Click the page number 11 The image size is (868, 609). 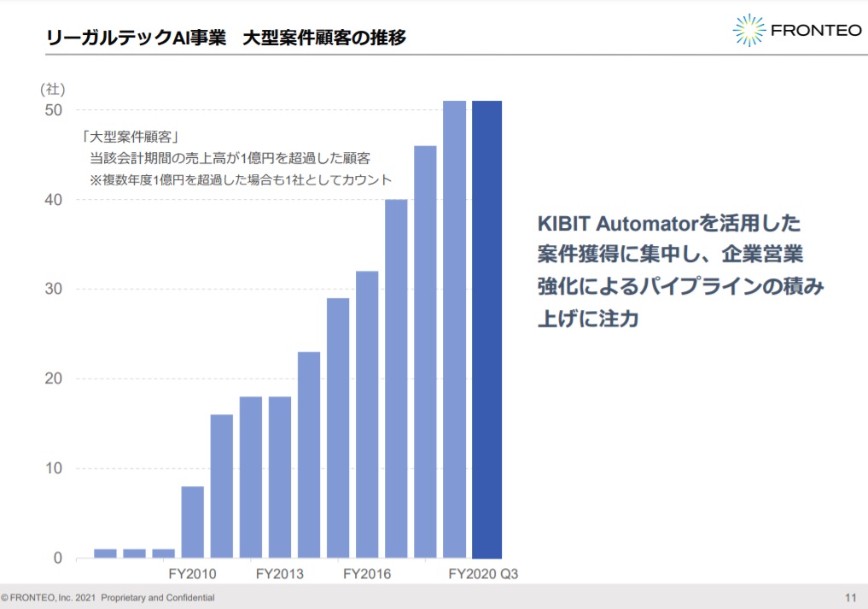[x=851, y=597]
